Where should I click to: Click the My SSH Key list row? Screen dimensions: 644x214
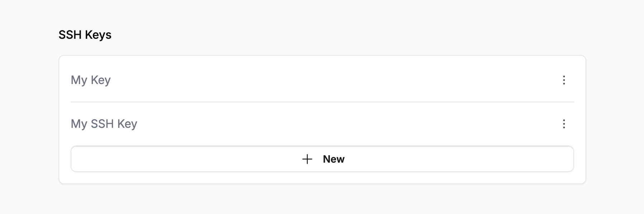[287, 124]
